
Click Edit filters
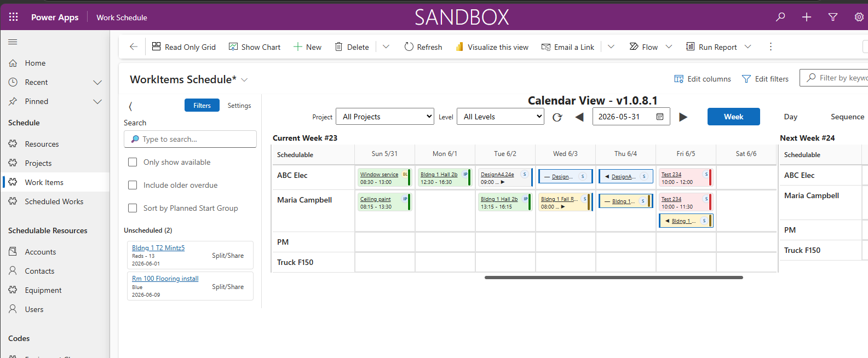pyautogui.click(x=765, y=79)
